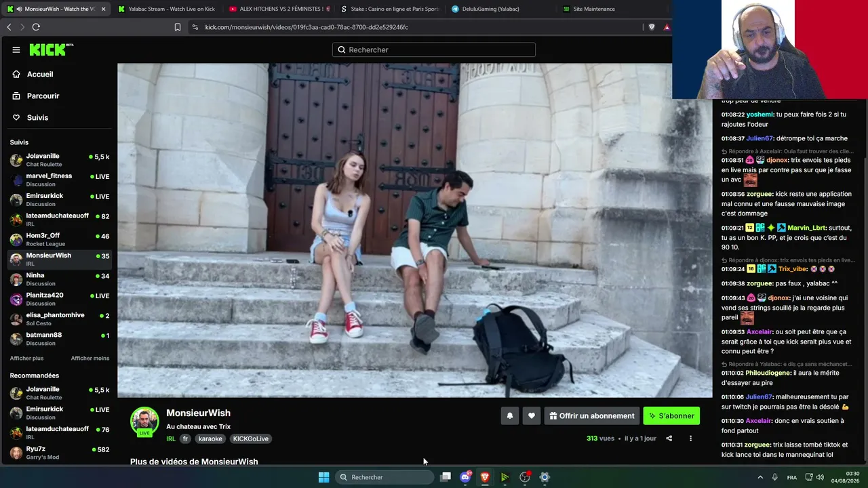Enable notifications with bell icon

click(510, 416)
